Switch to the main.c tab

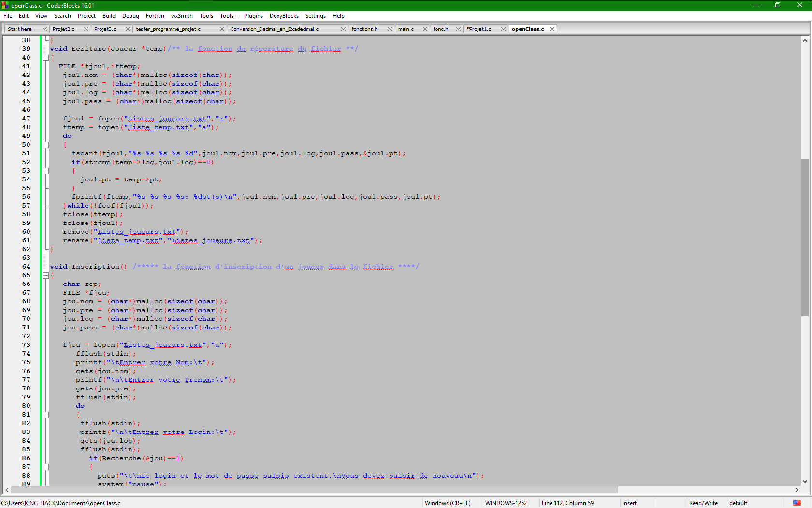(406, 29)
